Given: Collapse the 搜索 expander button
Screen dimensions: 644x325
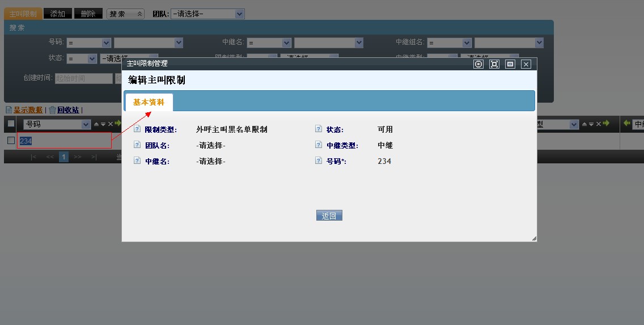Looking at the screenshot, I should 125,14.
